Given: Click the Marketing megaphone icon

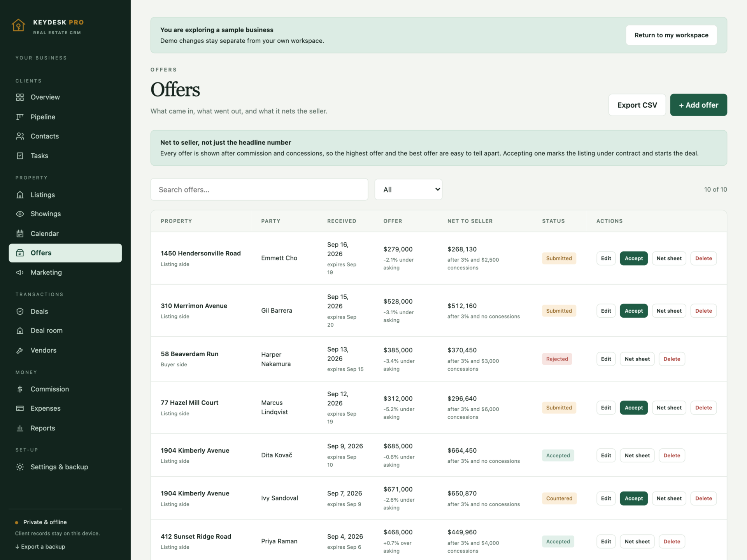Looking at the screenshot, I should 20,272.
